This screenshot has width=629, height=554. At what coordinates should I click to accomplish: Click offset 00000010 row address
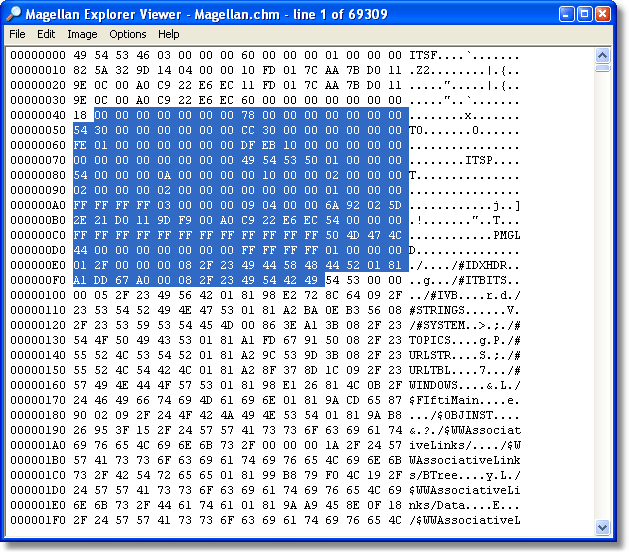pos(38,70)
